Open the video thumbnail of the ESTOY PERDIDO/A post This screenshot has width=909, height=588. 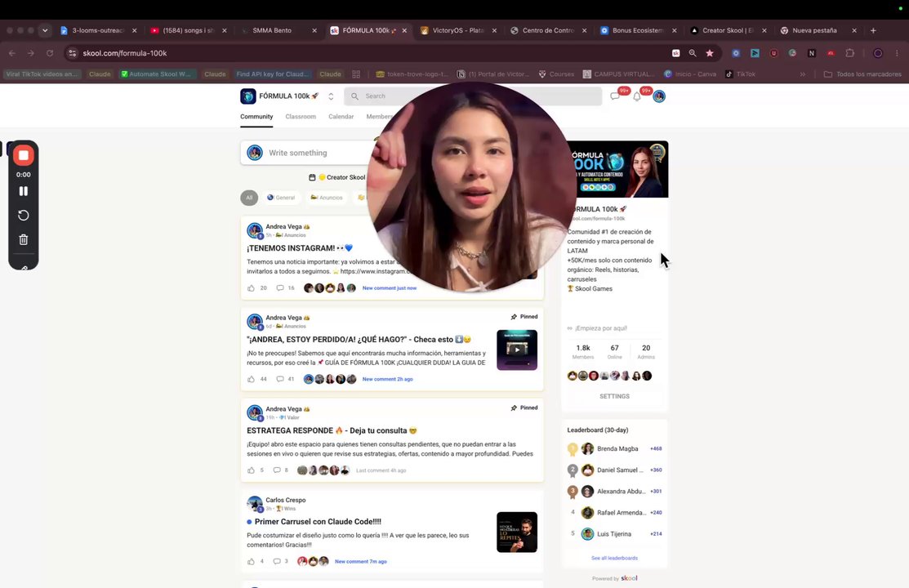coord(517,350)
